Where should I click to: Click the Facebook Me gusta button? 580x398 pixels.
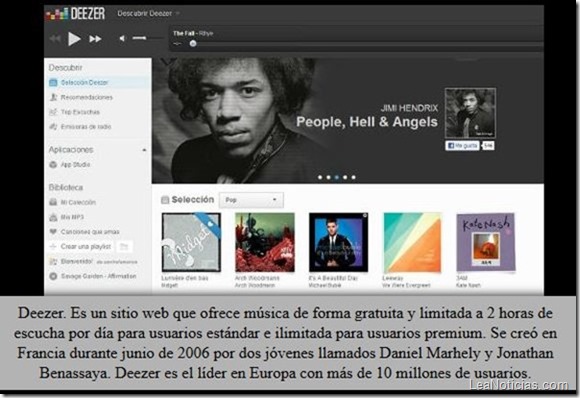click(462, 146)
